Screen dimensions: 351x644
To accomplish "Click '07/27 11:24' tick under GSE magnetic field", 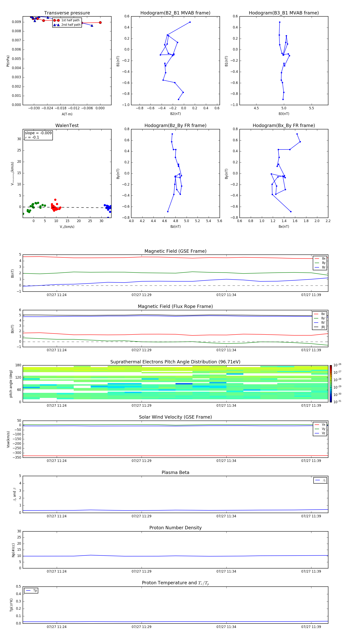I will tap(57, 295).
